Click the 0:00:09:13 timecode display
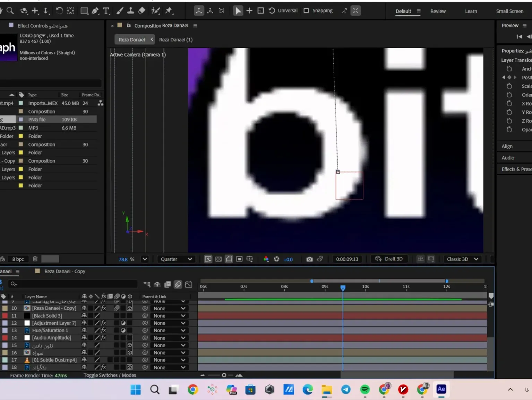The image size is (532, 400). pyautogui.click(x=347, y=259)
